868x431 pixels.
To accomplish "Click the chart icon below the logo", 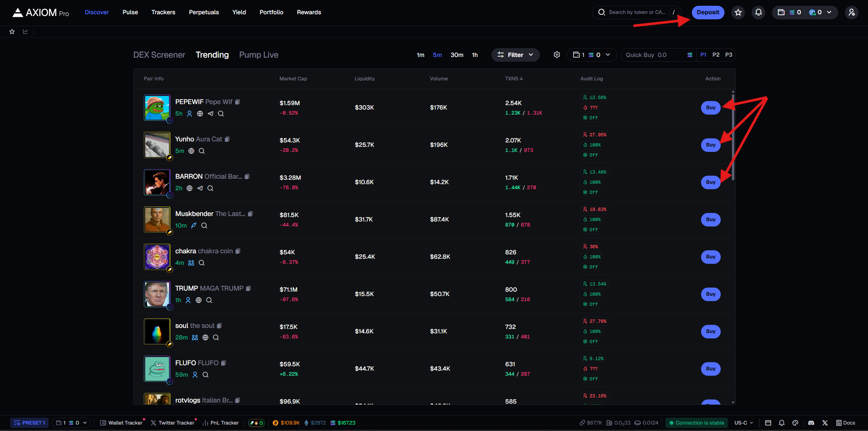I will click(x=25, y=32).
